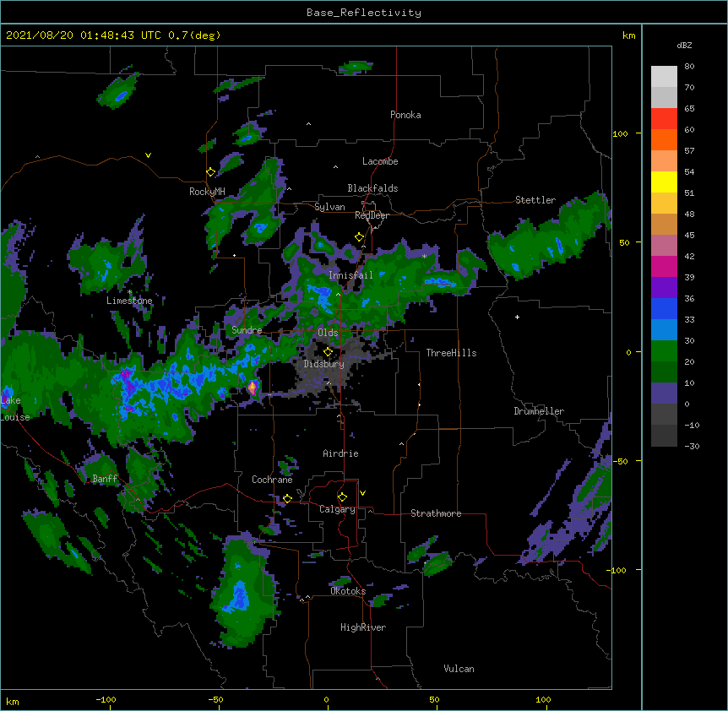
Task: Click the Innisfail city label
Action: (x=350, y=275)
